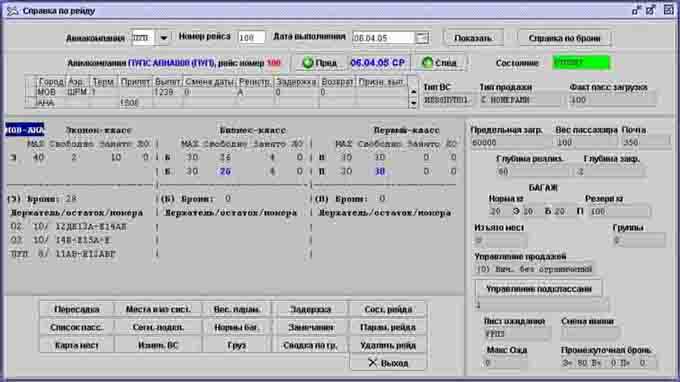
Task: Click the Лист ожидания field
Action: point(518,334)
